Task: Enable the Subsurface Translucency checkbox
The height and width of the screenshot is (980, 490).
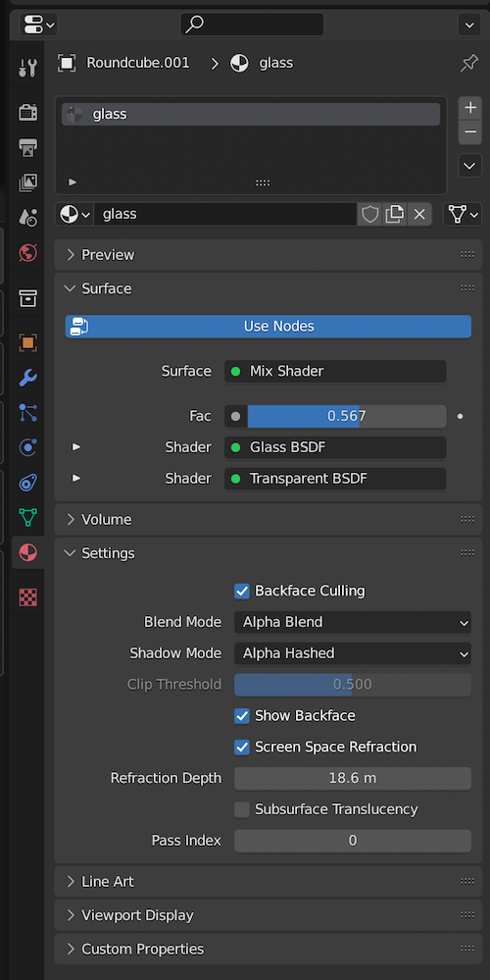Action: tap(241, 809)
